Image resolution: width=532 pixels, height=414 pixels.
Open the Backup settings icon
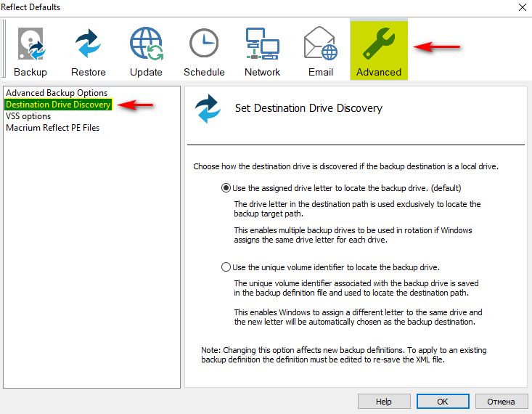click(x=30, y=44)
